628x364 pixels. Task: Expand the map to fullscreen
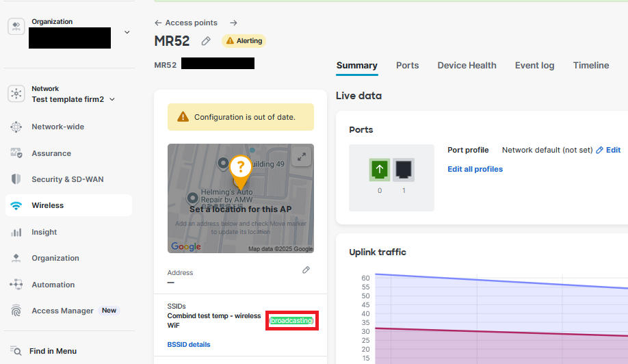[x=301, y=157]
